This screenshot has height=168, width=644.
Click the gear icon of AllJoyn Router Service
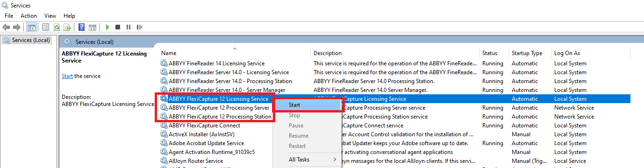164,161
